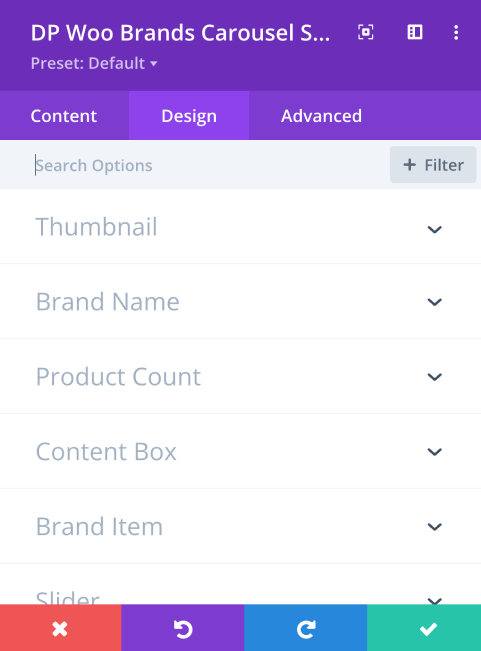The width and height of the screenshot is (481, 651).
Task: Expand the Brand Name chevron
Action: click(435, 302)
